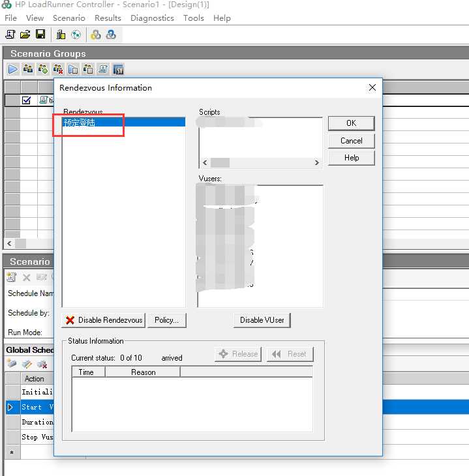Click the Edit Action pencil icon
Image resolution: width=469 pixels, height=476 pixels.
pyautogui.click(x=27, y=364)
